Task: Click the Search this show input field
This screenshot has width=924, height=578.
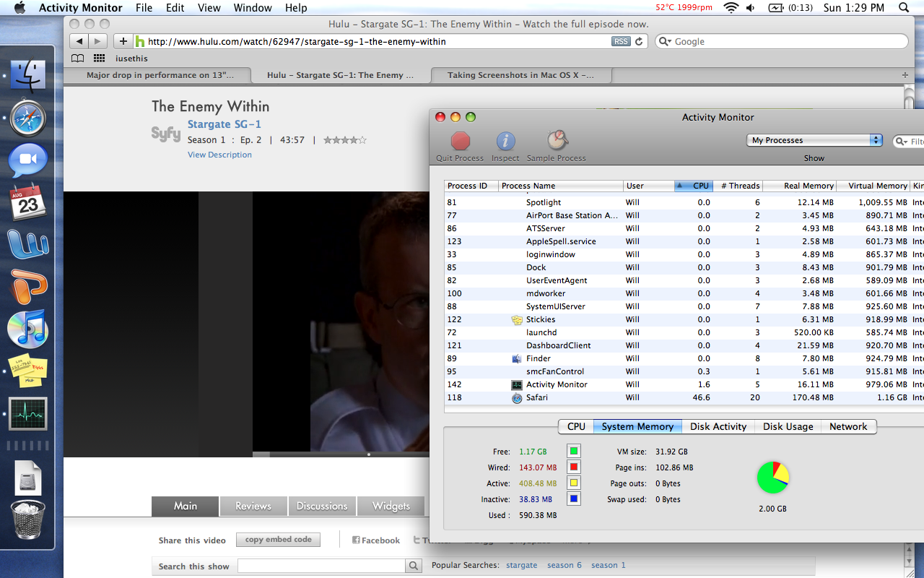Action: click(x=322, y=566)
